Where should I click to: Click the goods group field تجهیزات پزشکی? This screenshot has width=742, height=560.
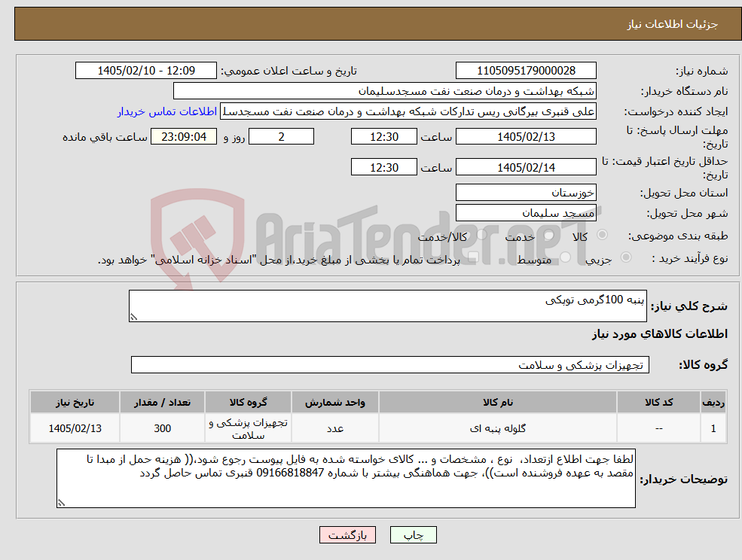point(390,365)
